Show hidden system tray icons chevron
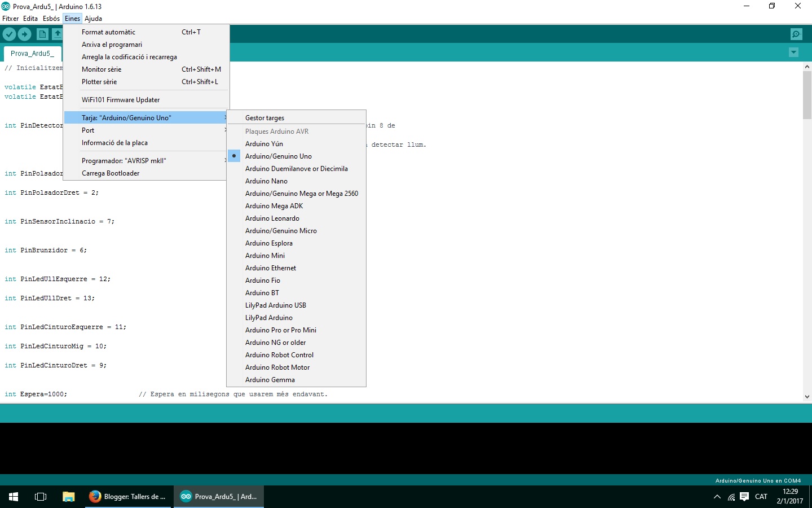The width and height of the screenshot is (812, 508). tap(717, 497)
